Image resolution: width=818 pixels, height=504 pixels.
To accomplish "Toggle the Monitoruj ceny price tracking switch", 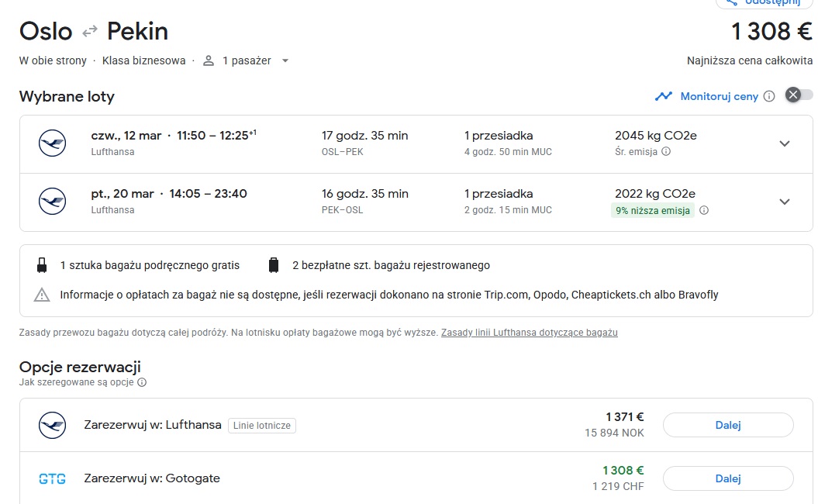I will [x=799, y=95].
